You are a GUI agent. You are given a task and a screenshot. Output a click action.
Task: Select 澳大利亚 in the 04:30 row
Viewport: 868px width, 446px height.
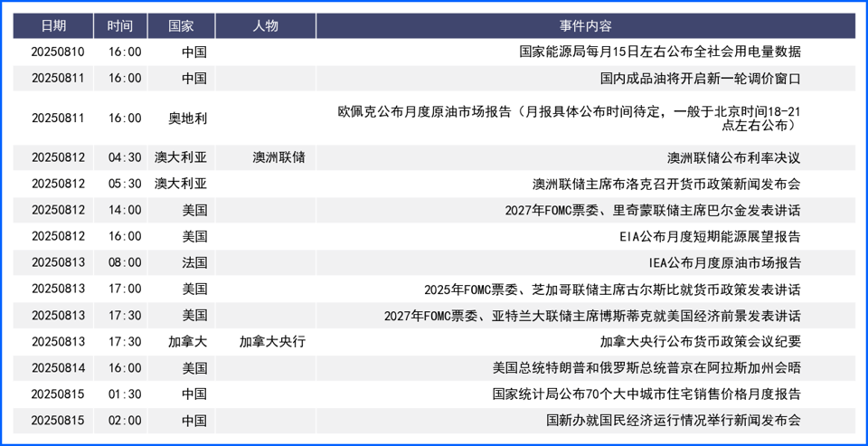[181, 157]
